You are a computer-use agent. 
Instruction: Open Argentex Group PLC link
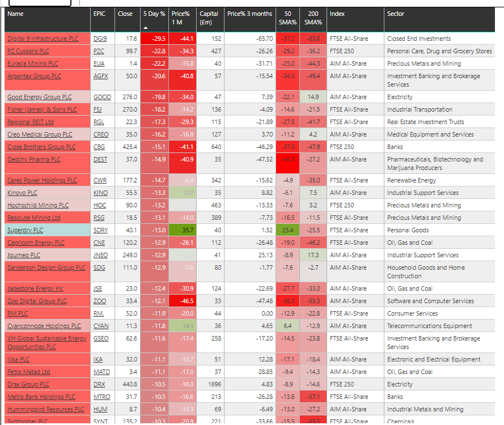click(x=35, y=76)
